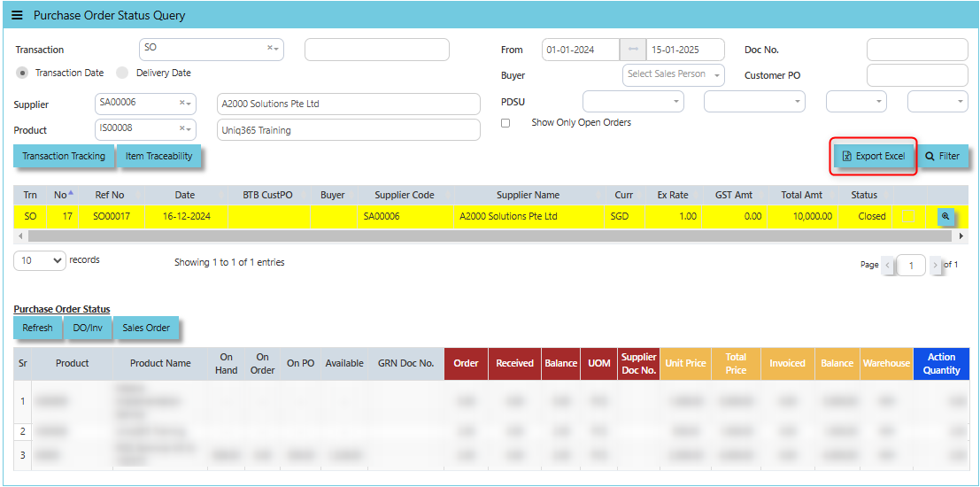Screen dimensions: 980x487
Task: Go to next results page
Action: click(935, 265)
